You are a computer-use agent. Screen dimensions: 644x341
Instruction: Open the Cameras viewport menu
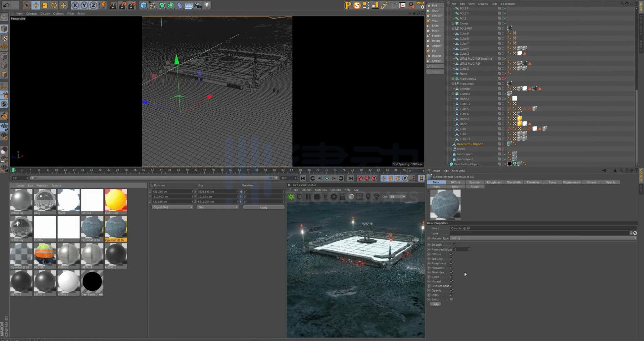coord(31,14)
